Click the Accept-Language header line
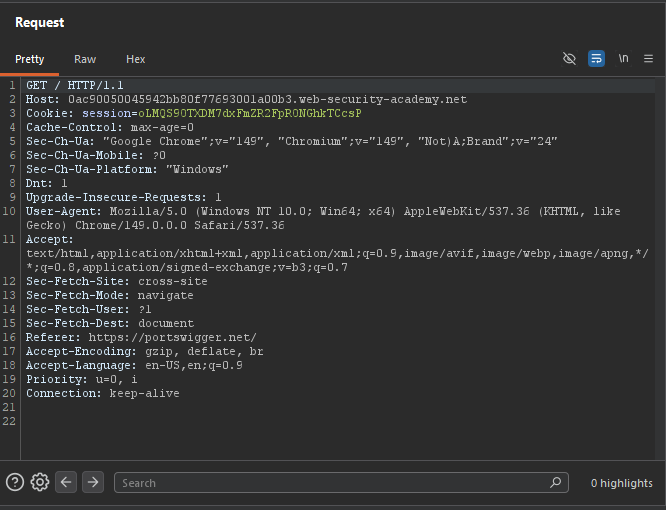The image size is (666, 510). (x=134, y=366)
